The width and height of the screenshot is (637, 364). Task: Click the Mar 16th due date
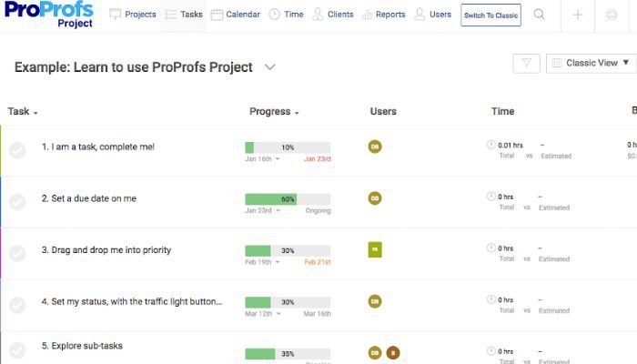pos(318,314)
